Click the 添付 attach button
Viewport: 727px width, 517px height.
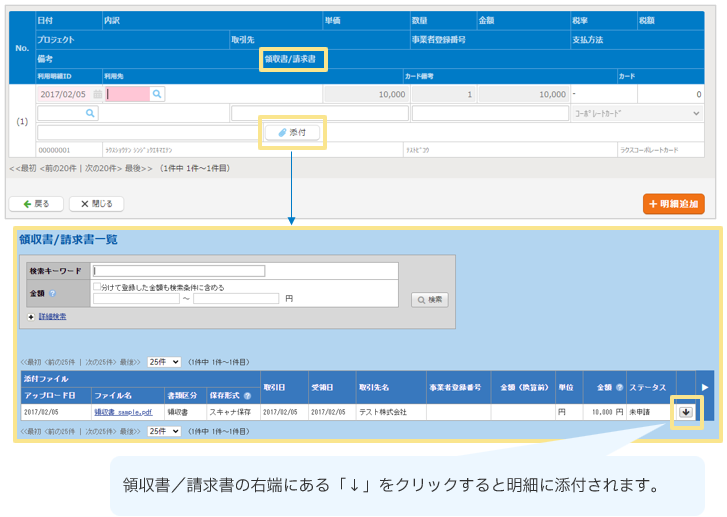click(292, 132)
